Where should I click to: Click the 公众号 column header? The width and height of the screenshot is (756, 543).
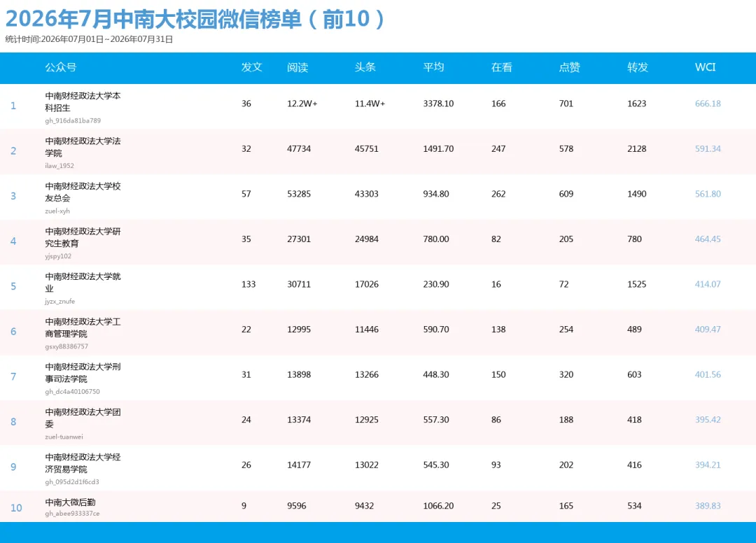coord(61,67)
